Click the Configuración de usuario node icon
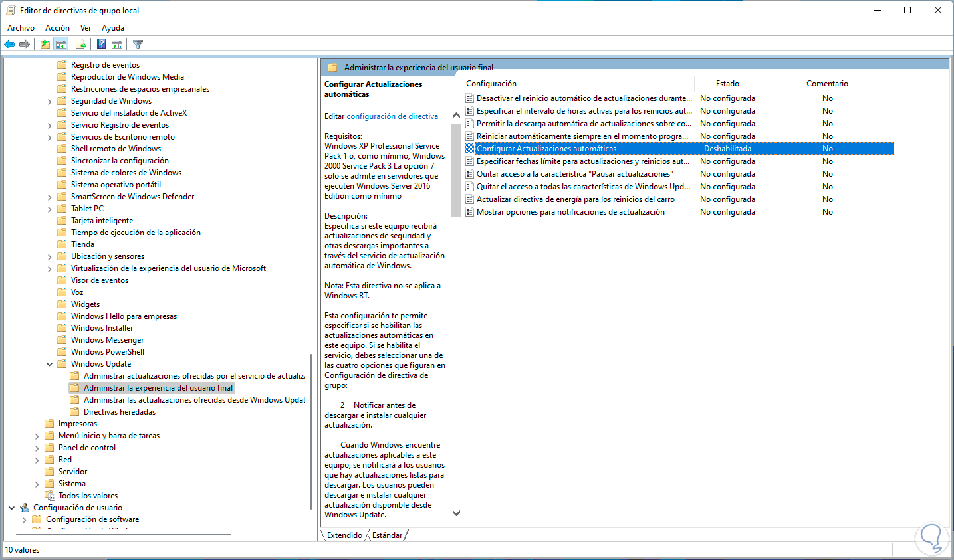The height and width of the screenshot is (560, 954). coord(25,508)
